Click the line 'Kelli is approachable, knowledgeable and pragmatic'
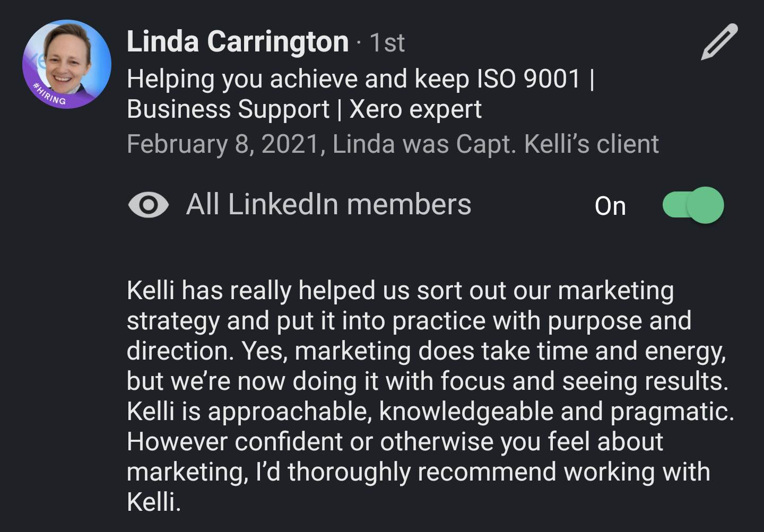The image size is (764, 532). (x=430, y=412)
